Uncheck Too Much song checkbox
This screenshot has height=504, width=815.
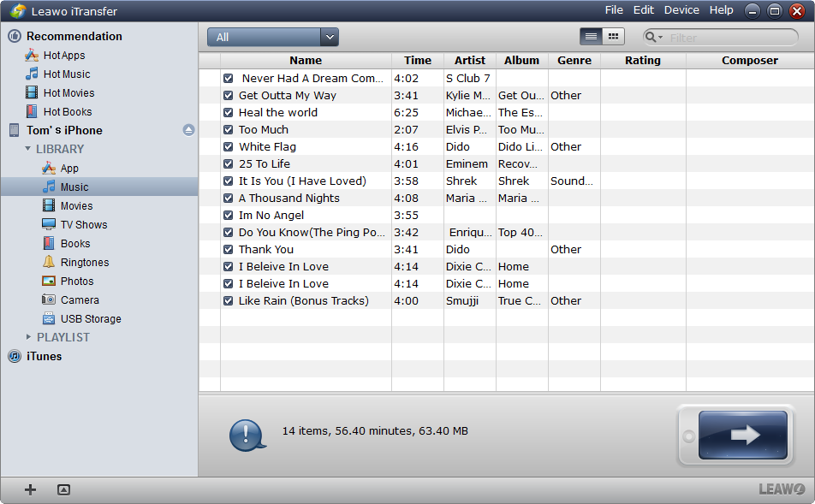(x=229, y=130)
